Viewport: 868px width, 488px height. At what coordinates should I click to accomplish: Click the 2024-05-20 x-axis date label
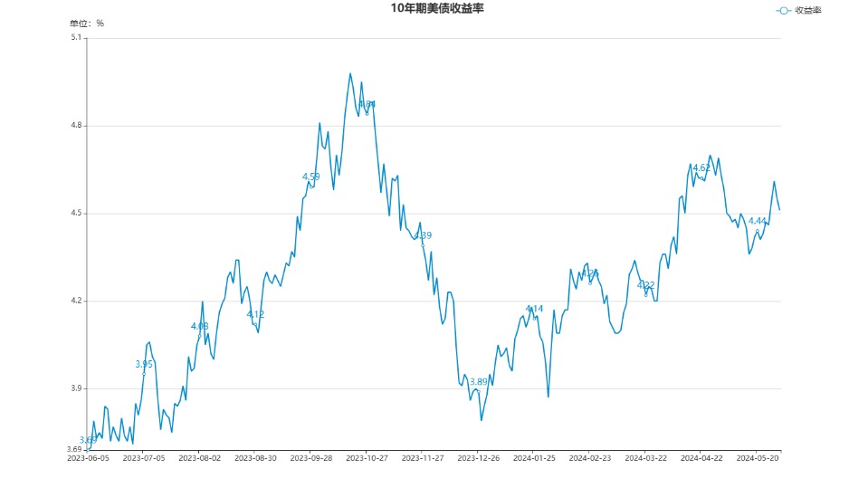(x=757, y=458)
